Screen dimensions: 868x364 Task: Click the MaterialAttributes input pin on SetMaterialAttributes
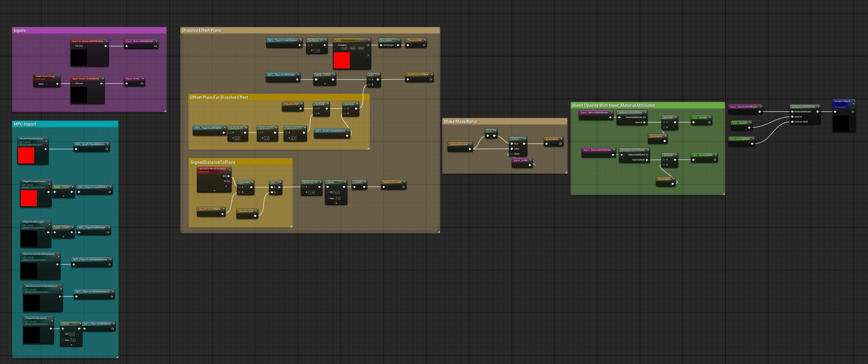point(792,111)
